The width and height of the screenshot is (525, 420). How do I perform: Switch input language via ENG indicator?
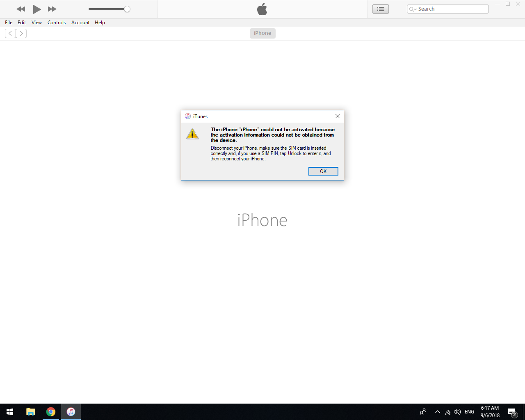(x=469, y=412)
